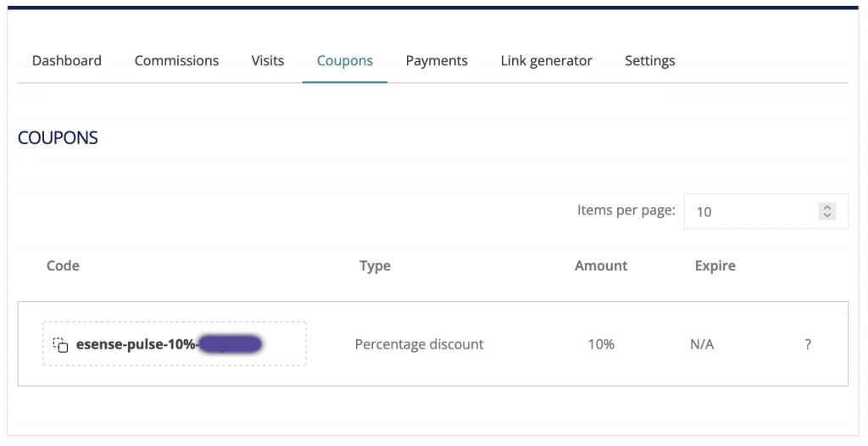Click the question mark in coupon row
Viewport: 868px width, 446px height.
coord(808,344)
